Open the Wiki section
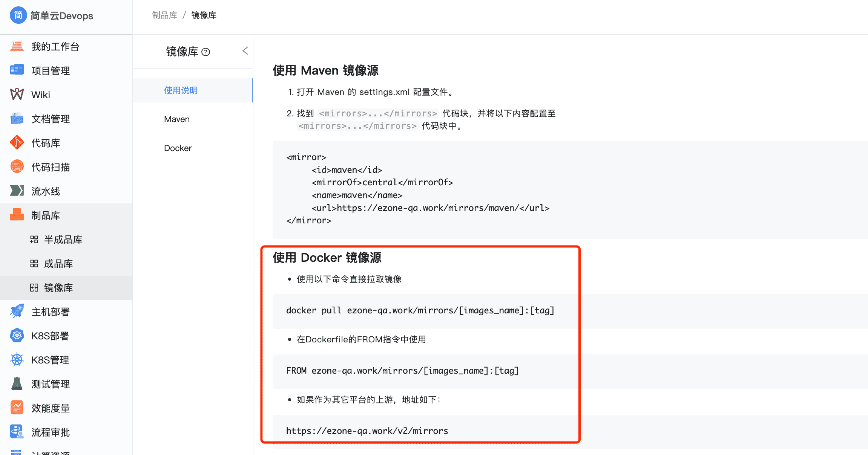 click(x=40, y=95)
